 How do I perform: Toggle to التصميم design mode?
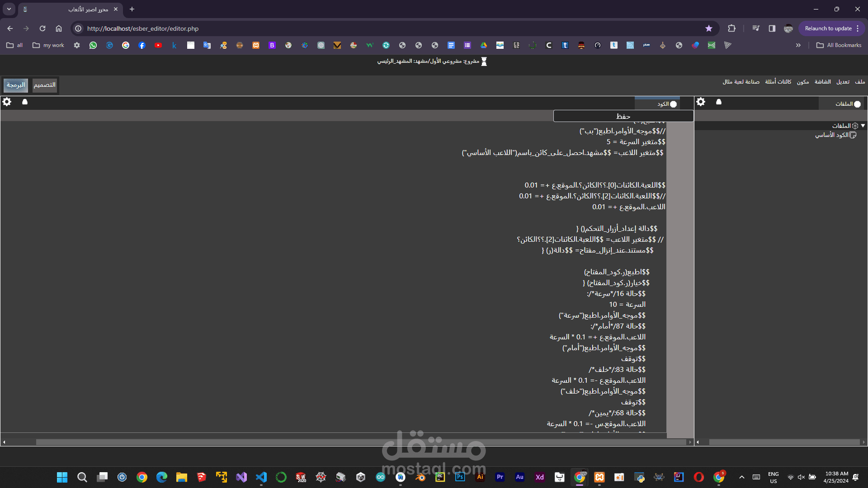tap(45, 85)
